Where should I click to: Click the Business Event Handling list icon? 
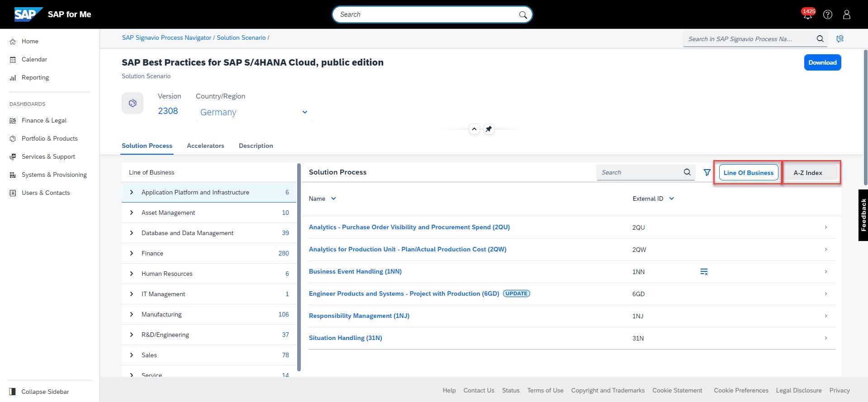(704, 272)
